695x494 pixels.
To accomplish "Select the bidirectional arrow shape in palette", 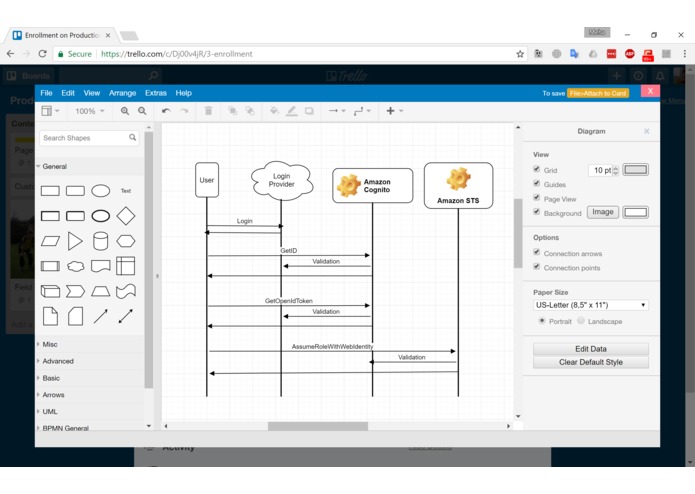I will pyautogui.click(x=126, y=316).
